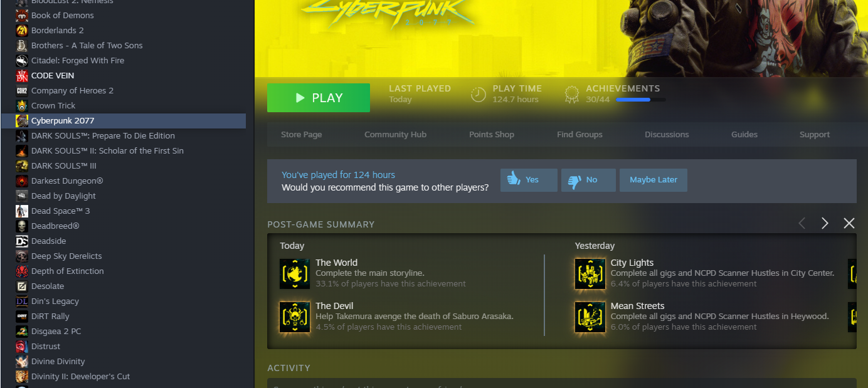Select CODE VEIN library entry name

click(53, 75)
